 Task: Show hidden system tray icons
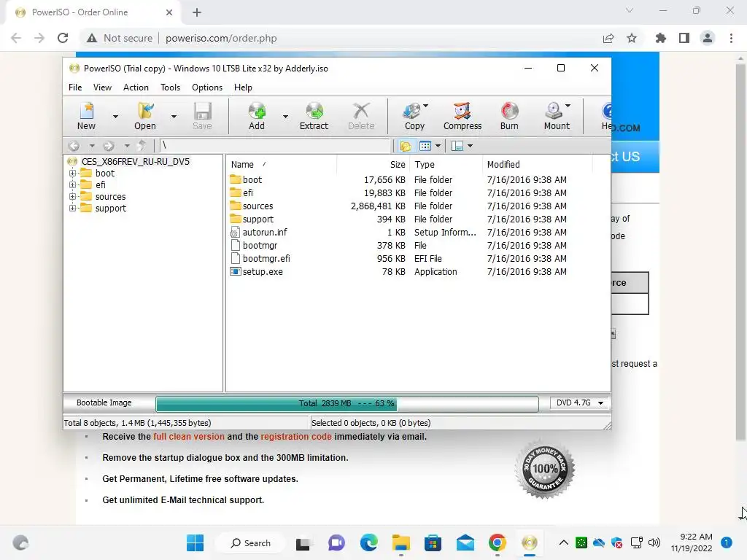coord(564,542)
